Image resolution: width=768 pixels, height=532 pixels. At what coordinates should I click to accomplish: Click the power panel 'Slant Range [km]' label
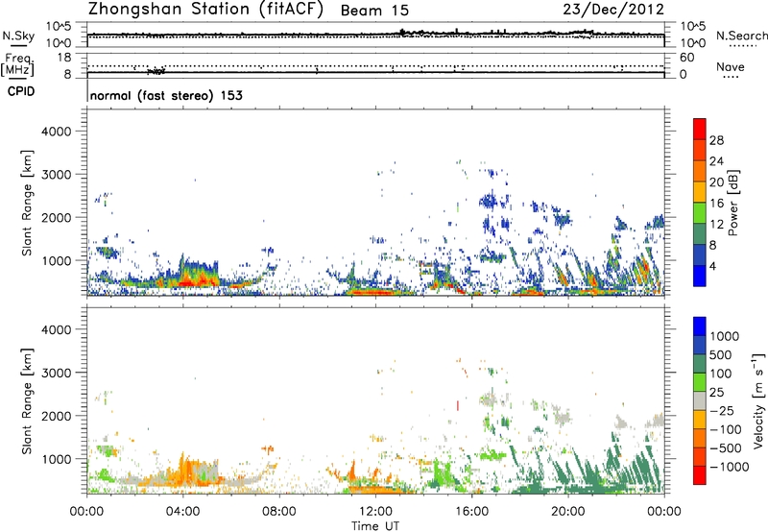point(27,203)
